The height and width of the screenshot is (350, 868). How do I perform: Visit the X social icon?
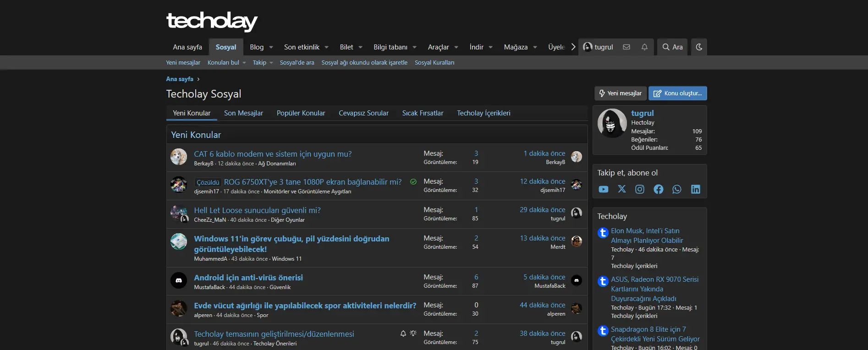point(622,189)
